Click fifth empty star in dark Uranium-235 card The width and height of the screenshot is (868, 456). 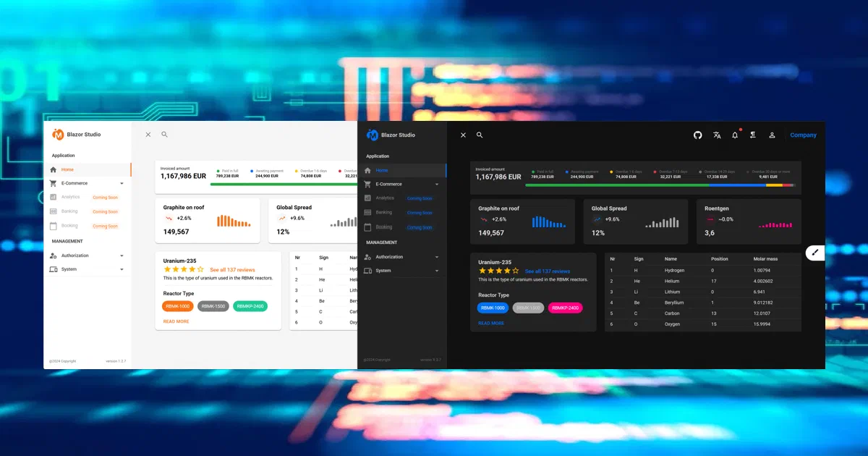pos(516,271)
